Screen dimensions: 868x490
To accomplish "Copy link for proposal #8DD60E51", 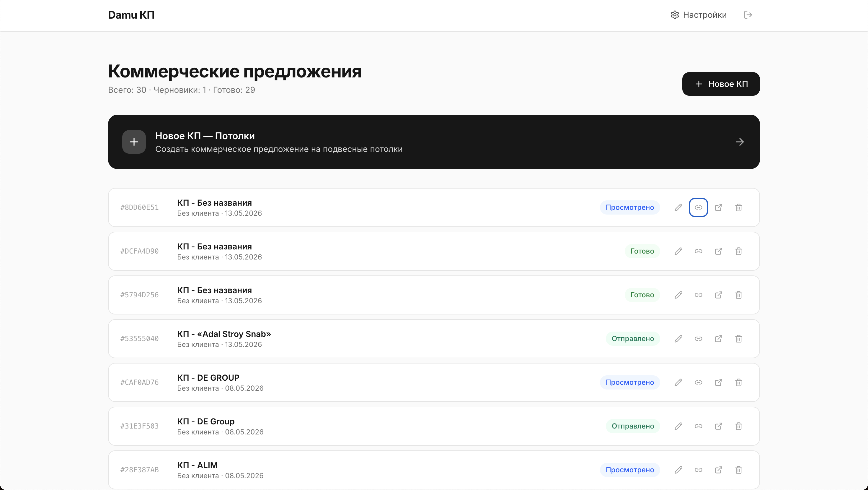I will click(x=698, y=207).
